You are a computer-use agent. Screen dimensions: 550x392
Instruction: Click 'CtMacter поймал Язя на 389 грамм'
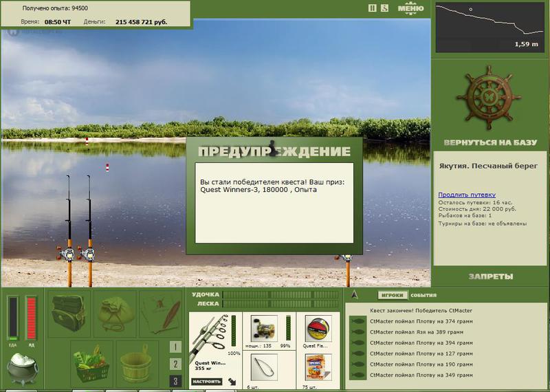pyautogui.click(x=417, y=332)
